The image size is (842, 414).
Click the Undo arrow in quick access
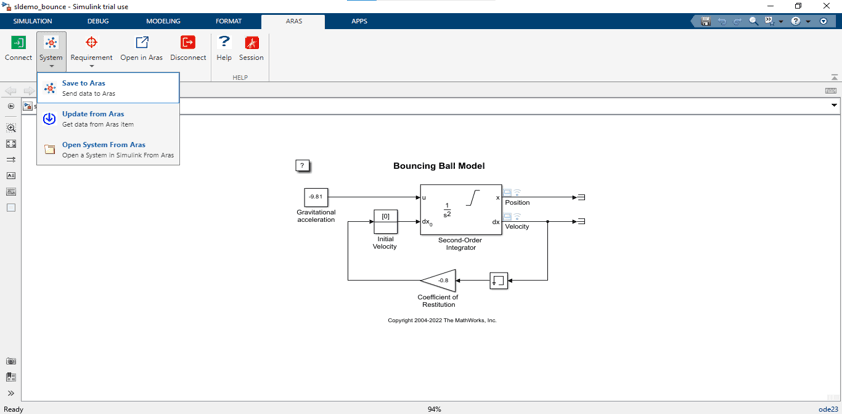pyautogui.click(x=722, y=21)
